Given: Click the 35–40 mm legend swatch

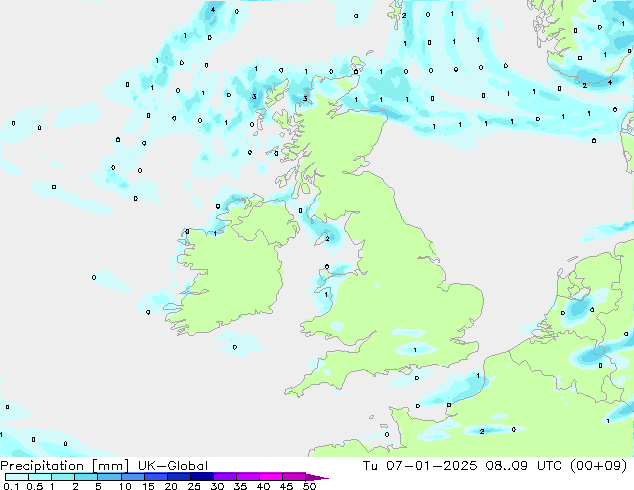Looking at the screenshot, I should tap(247, 477).
